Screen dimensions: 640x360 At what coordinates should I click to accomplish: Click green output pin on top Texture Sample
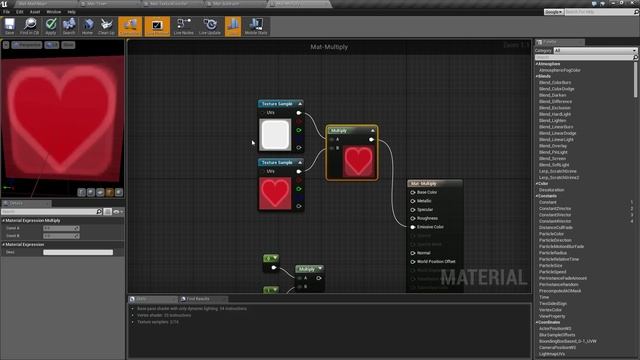pyautogui.click(x=299, y=130)
